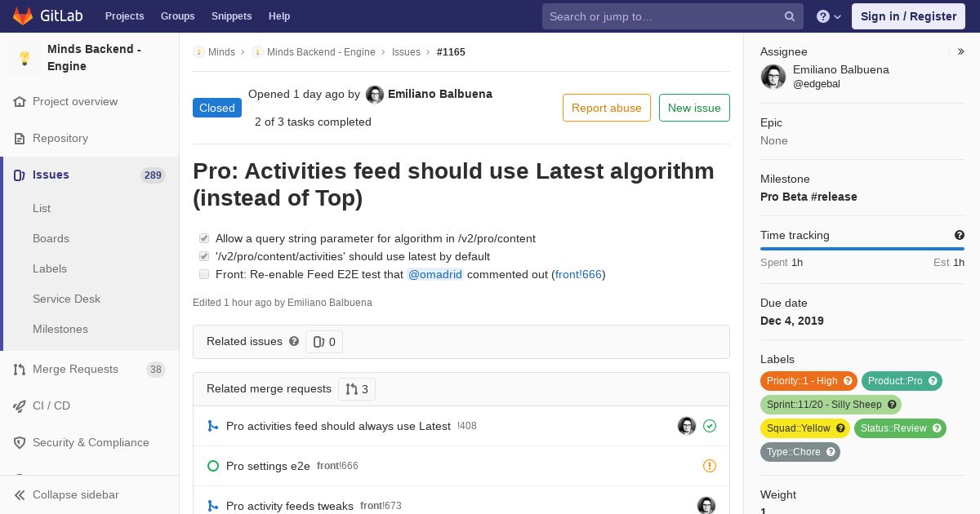Open the Projects menu in the top bar
This screenshot has width=980, height=514.
124,16
